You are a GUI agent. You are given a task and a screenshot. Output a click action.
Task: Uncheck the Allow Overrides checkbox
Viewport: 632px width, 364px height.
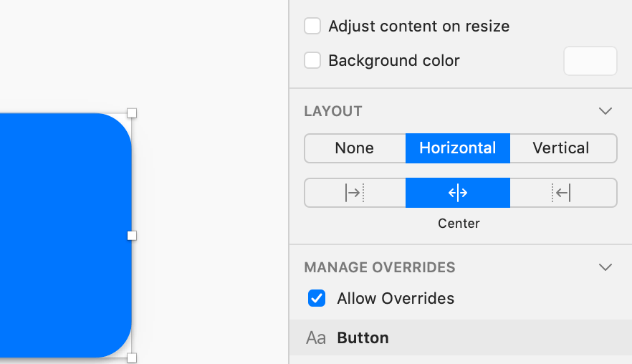point(317,298)
